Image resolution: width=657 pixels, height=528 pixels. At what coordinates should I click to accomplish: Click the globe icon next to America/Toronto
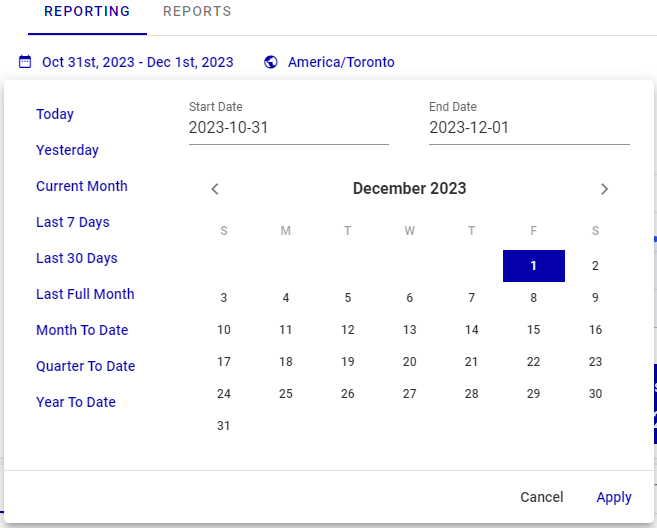pyautogui.click(x=271, y=62)
